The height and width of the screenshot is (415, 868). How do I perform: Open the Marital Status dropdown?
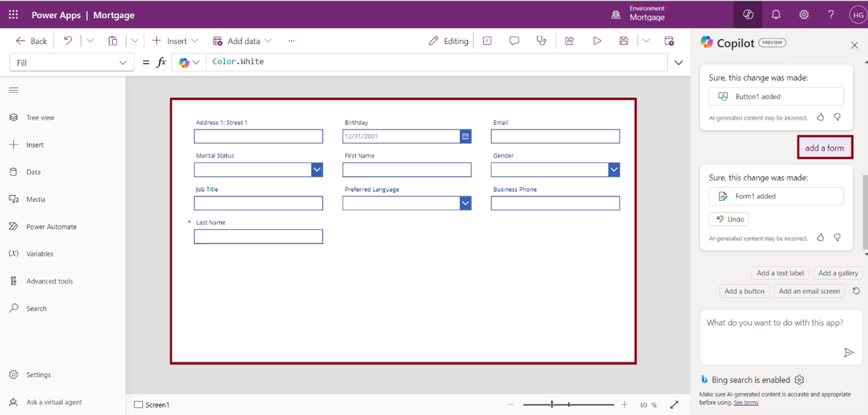[x=317, y=170]
